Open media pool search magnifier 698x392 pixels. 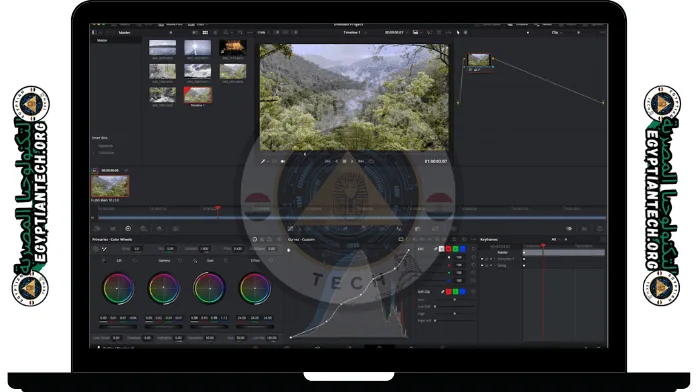(x=226, y=32)
